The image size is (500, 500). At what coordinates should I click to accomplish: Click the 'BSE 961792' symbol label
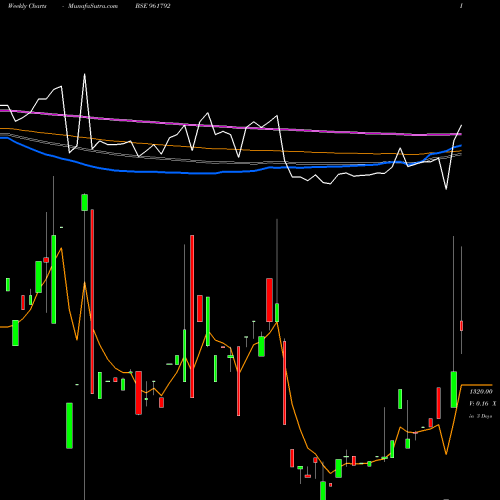click(153, 6)
